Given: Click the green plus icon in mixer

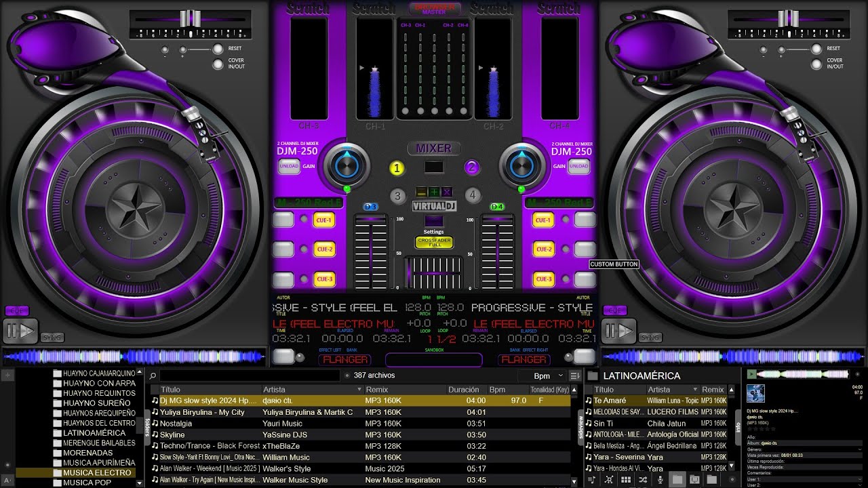Looking at the screenshot, I should [434, 192].
